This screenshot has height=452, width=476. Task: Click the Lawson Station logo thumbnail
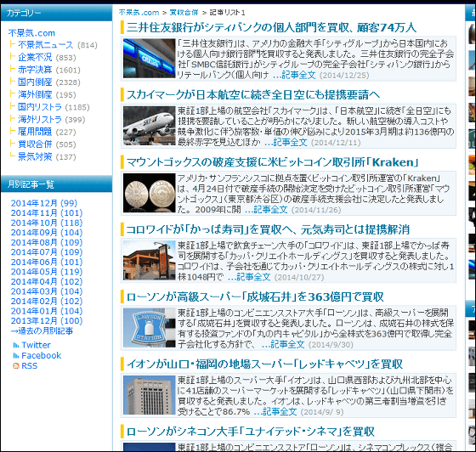click(x=149, y=328)
